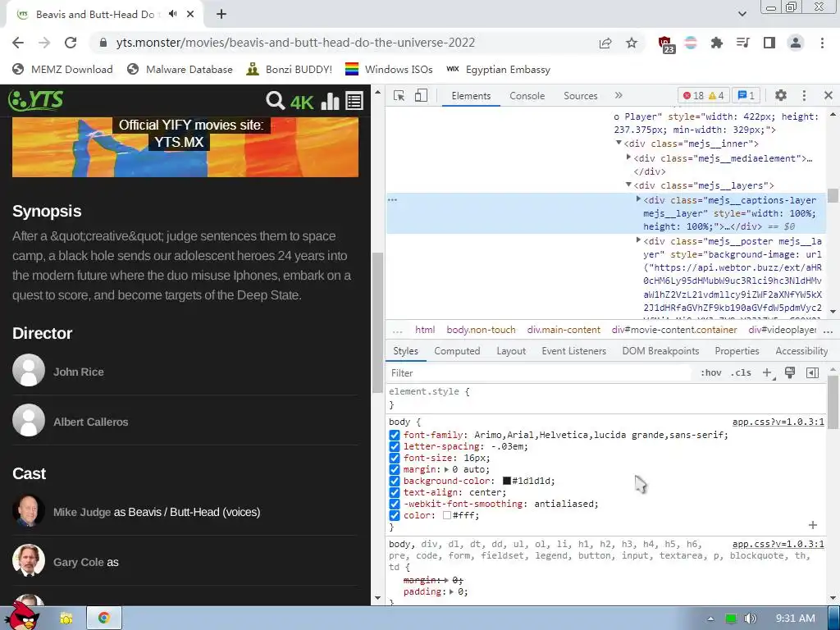Viewport: 840px width, 630px height.
Task: Go back with the browser back arrow
Action: [x=18, y=43]
